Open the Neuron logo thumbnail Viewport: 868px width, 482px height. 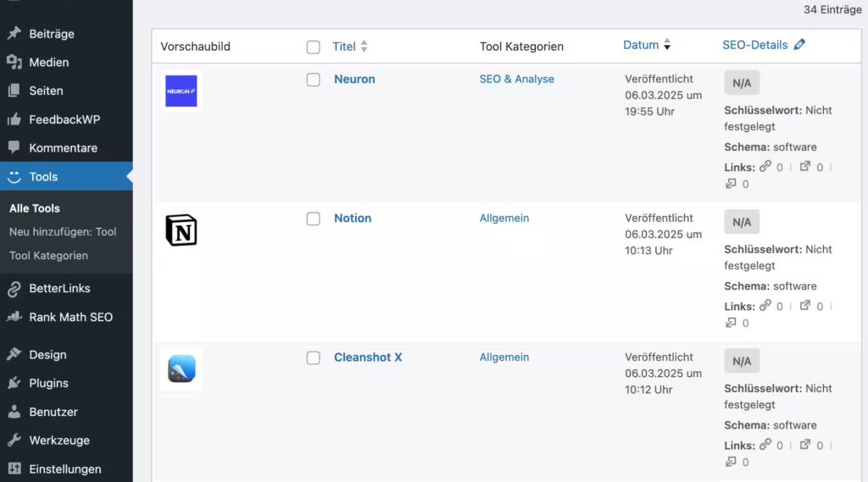pos(181,91)
